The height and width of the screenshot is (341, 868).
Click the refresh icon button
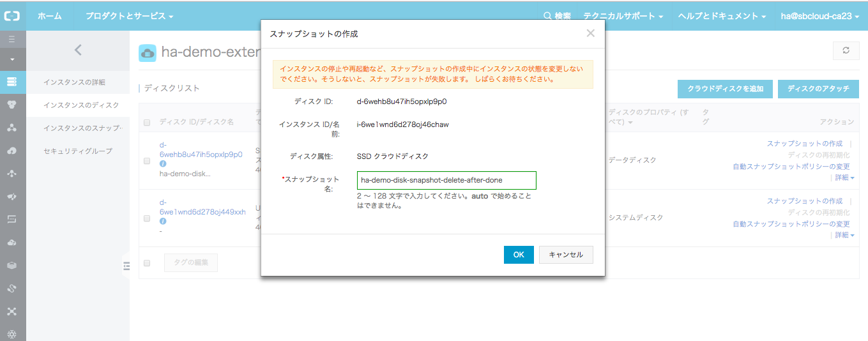846,50
